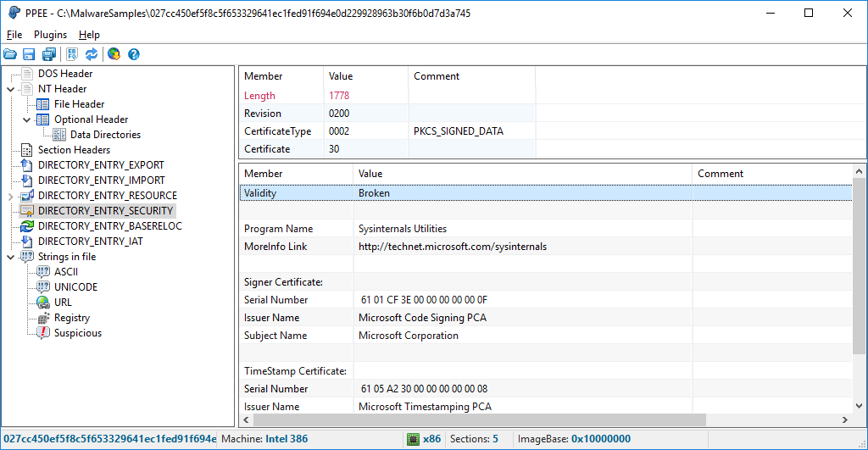Click the DIRECTORY_ENTRY_IAT icon
868x450 pixels.
pos(26,242)
